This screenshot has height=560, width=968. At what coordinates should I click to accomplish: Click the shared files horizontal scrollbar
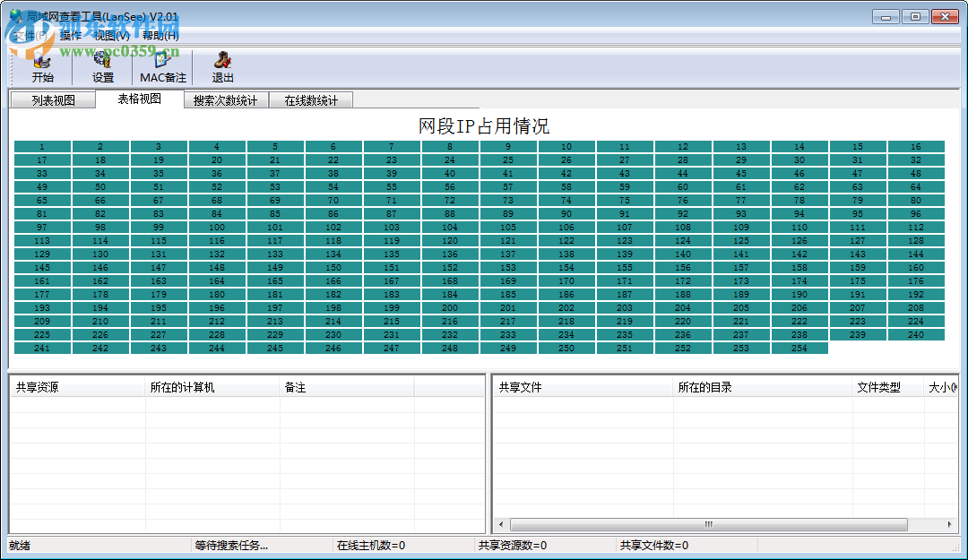click(x=708, y=524)
